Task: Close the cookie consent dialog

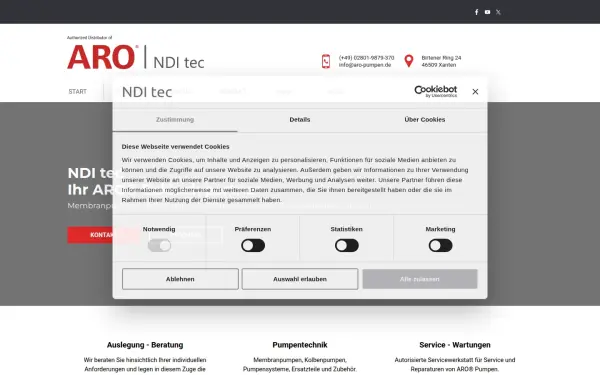Action: 475,91
